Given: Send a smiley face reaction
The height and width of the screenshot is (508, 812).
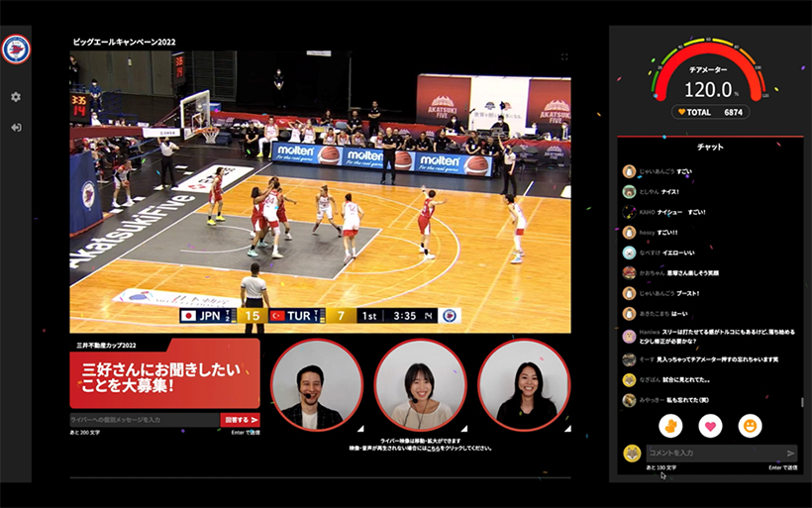Looking at the screenshot, I should click(750, 426).
